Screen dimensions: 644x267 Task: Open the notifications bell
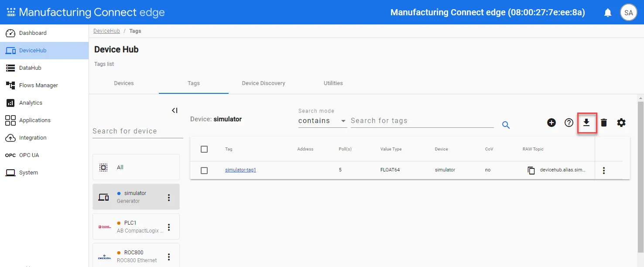click(608, 13)
